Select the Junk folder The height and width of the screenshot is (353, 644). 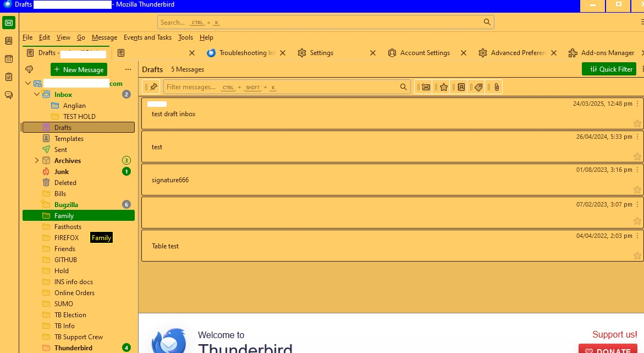78,172
